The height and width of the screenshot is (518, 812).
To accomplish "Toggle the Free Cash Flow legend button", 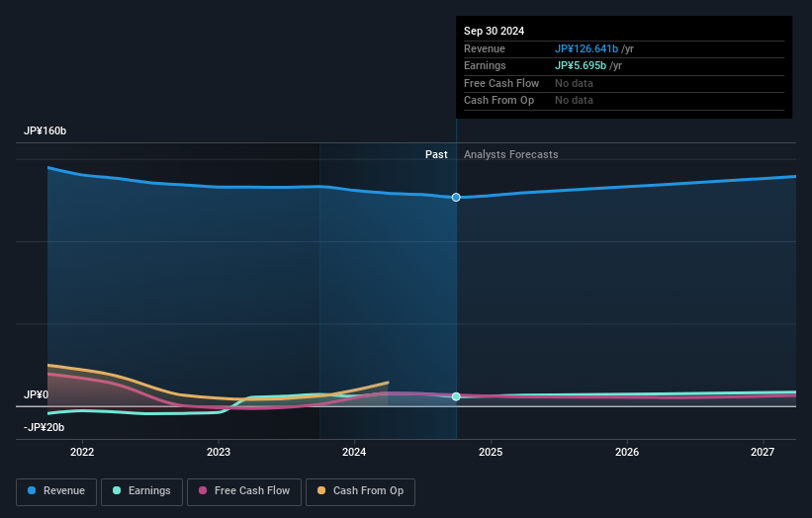I will (244, 491).
